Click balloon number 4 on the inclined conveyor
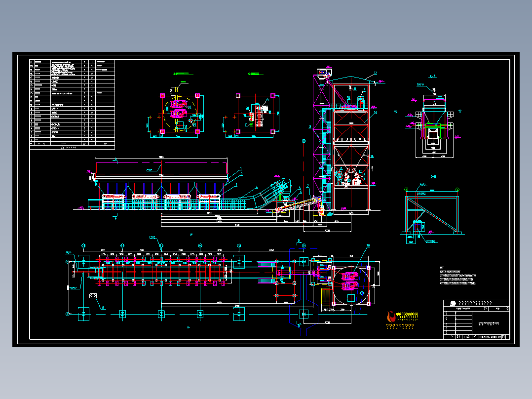This screenshot has height=399, width=532. [257, 187]
